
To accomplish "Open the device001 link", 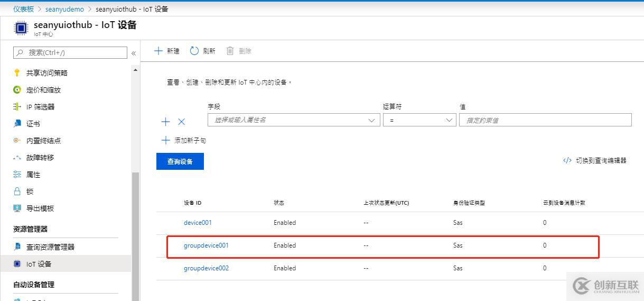I will click(x=198, y=223).
